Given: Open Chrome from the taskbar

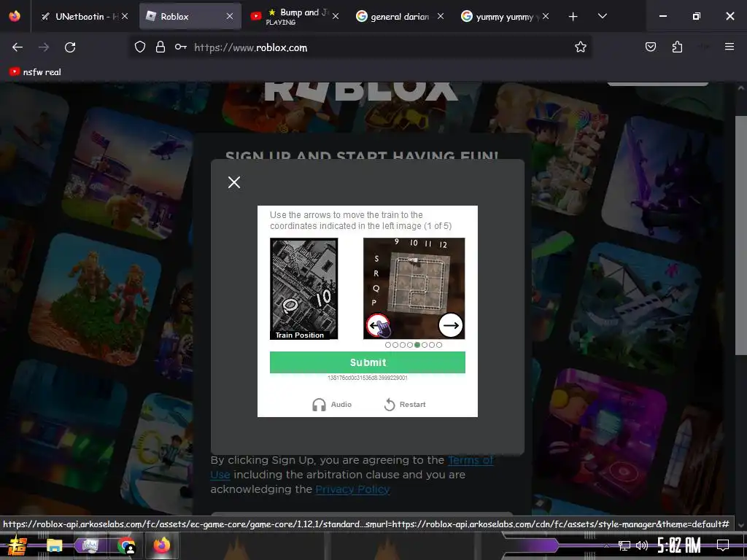Looking at the screenshot, I should coord(126,545).
